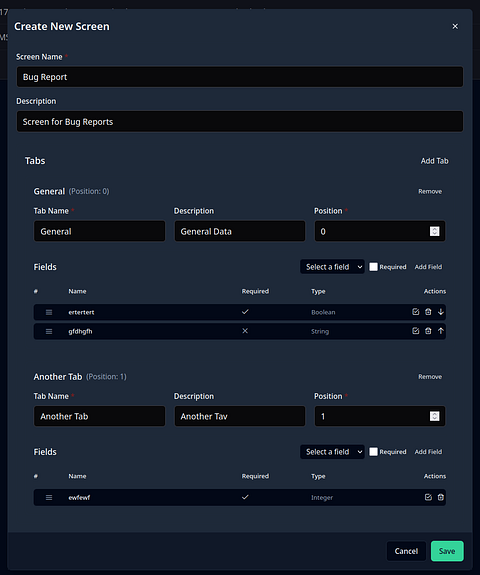Open Select a field dropdown in General
Image resolution: width=480 pixels, height=575 pixels.
332,267
